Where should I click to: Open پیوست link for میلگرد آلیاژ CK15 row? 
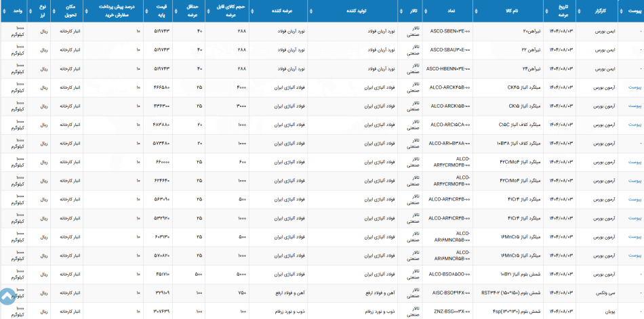(635, 106)
